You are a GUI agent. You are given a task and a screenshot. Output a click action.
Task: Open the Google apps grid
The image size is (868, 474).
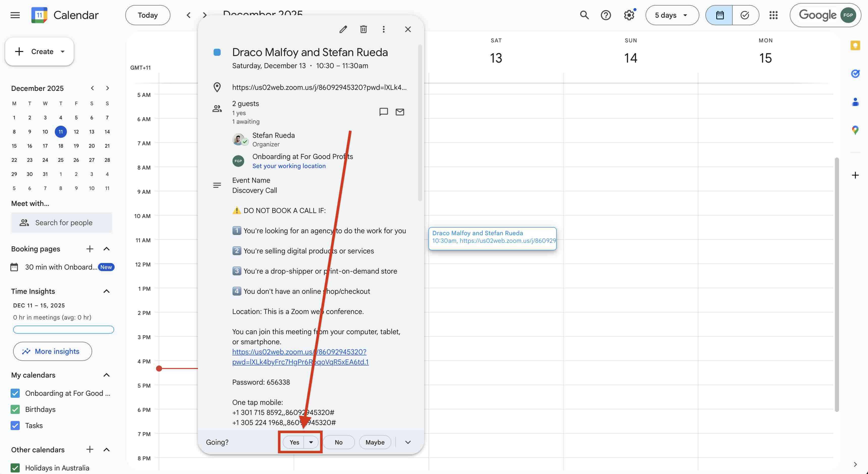click(x=773, y=15)
